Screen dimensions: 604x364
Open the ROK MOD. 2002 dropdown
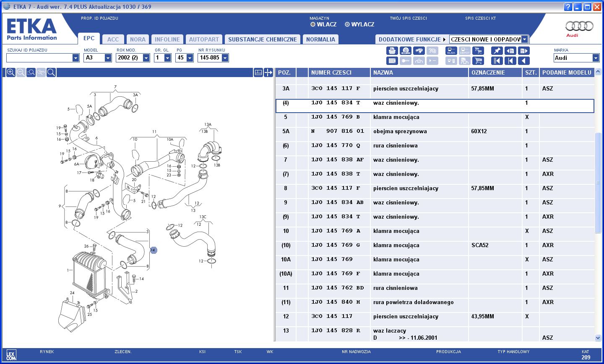[x=146, y=58]
